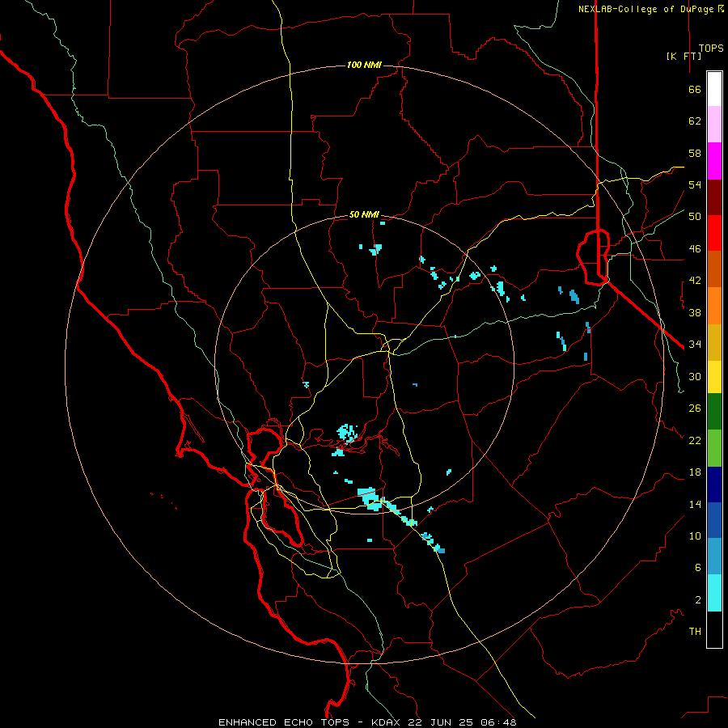This screenshot has height=728, width=728.
Task: Click the "30" scale label
Action: point(695,376)
